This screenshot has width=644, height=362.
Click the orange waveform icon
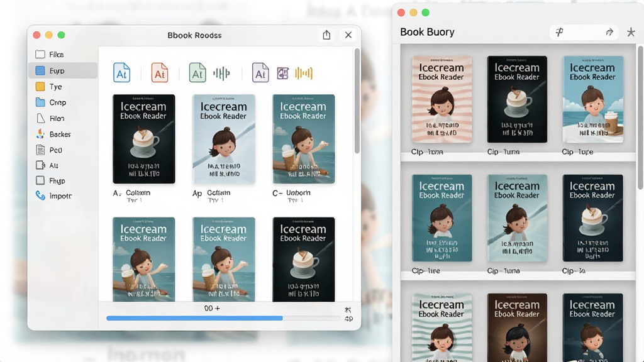[x=304, y=74]
